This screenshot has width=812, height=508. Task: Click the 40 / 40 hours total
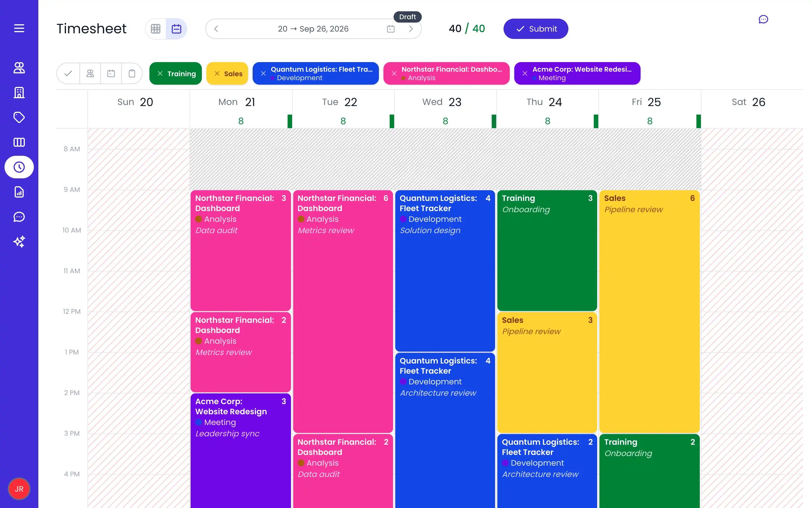(x=467, y=29)
